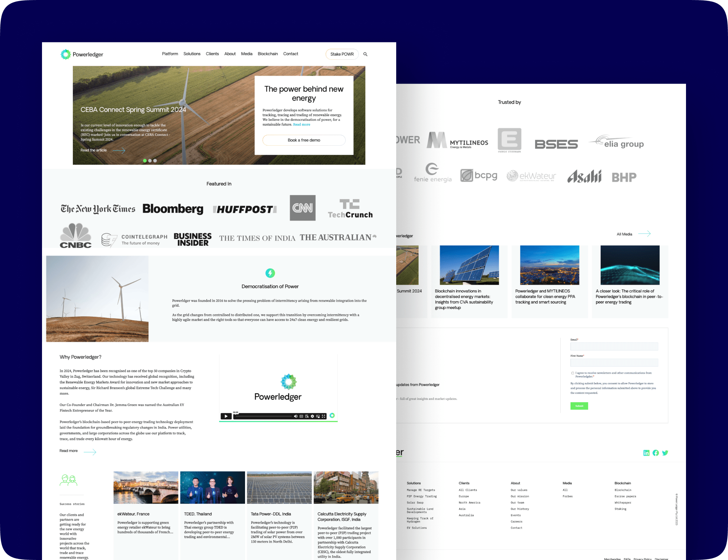Open the LinkedIn social icon

(646, 453)
